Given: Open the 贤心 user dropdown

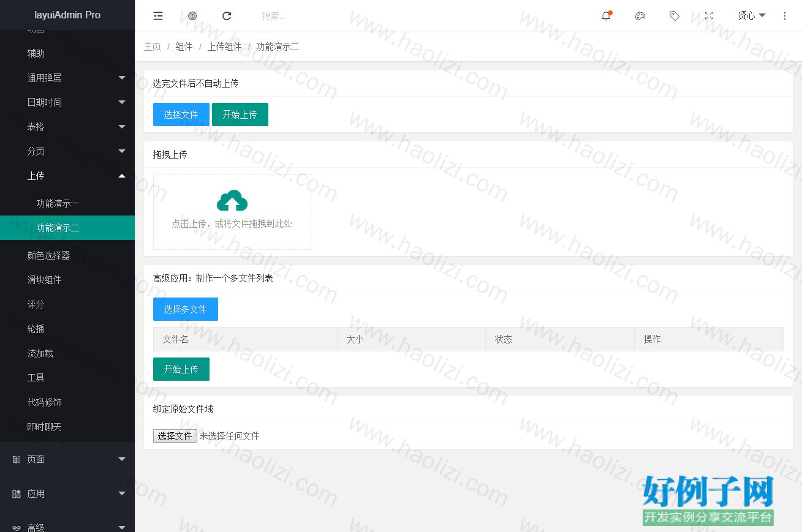Looking at the screenshot, I should pyautogui.click(x=752, y=16).
